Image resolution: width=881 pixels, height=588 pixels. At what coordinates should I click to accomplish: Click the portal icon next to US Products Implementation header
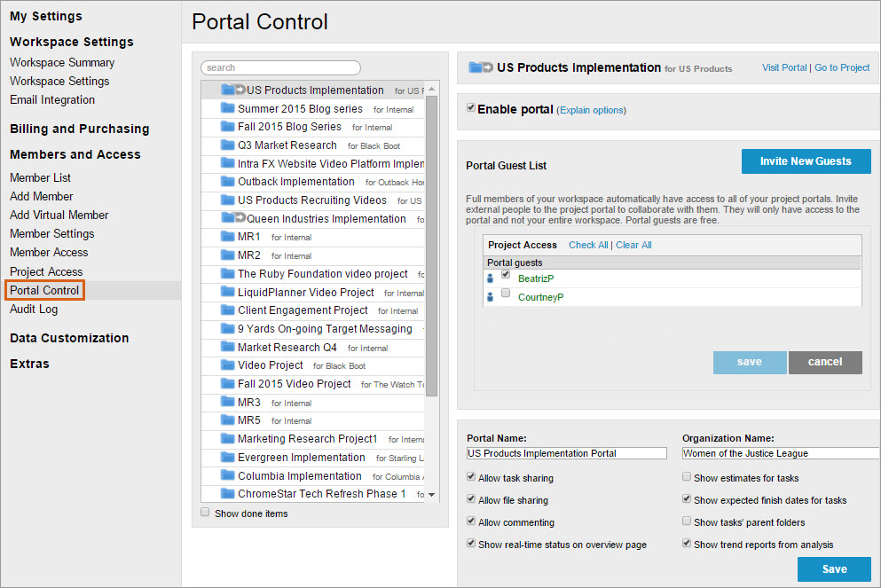(480, 66)
